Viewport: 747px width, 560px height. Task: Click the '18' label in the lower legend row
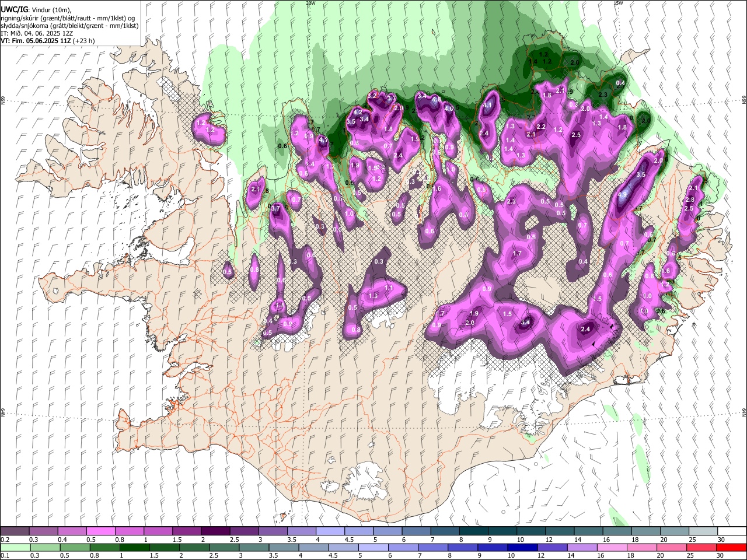(x=631, y=555)
